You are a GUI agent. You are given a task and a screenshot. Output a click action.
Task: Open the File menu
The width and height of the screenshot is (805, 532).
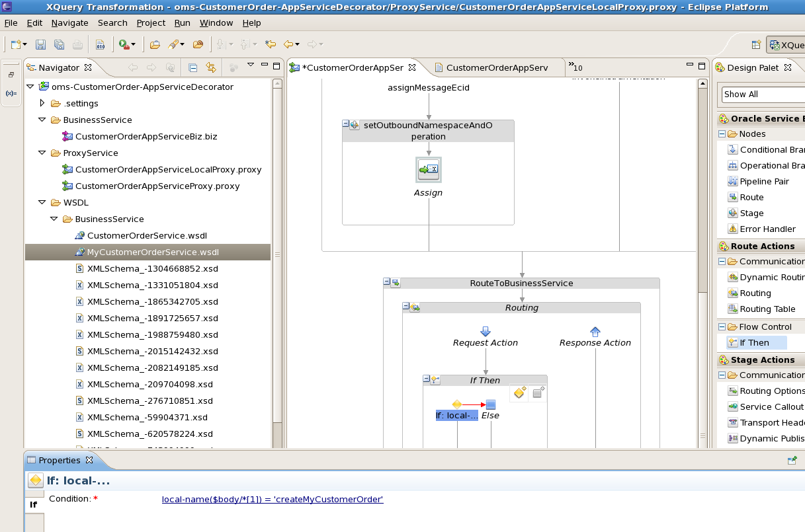point(11,22)
